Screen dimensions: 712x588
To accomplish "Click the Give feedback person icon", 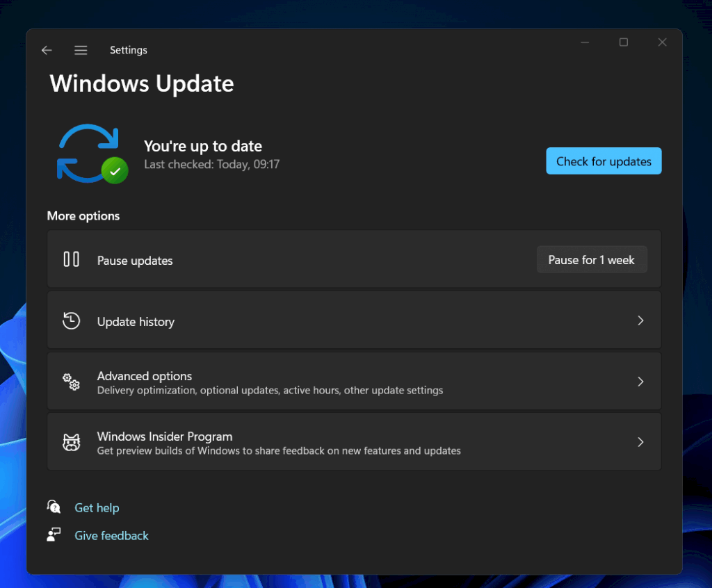I will [x=54, y=534].
